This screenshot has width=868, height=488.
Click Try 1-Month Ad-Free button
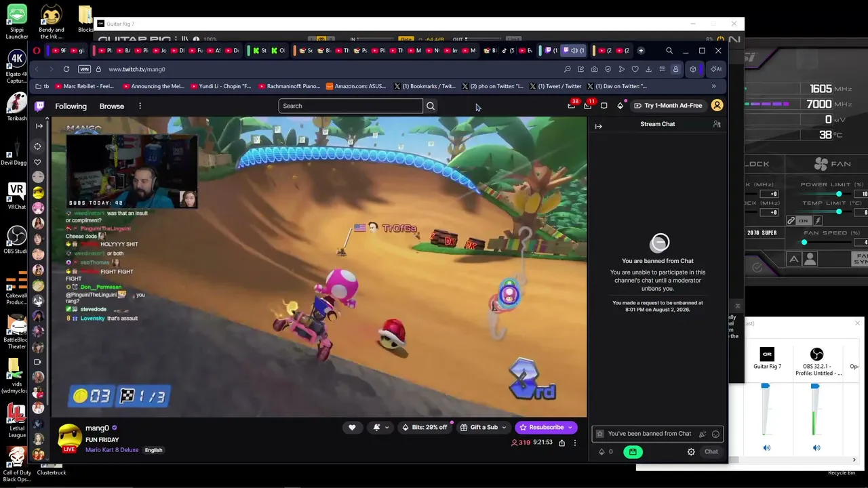coord(667,106)
